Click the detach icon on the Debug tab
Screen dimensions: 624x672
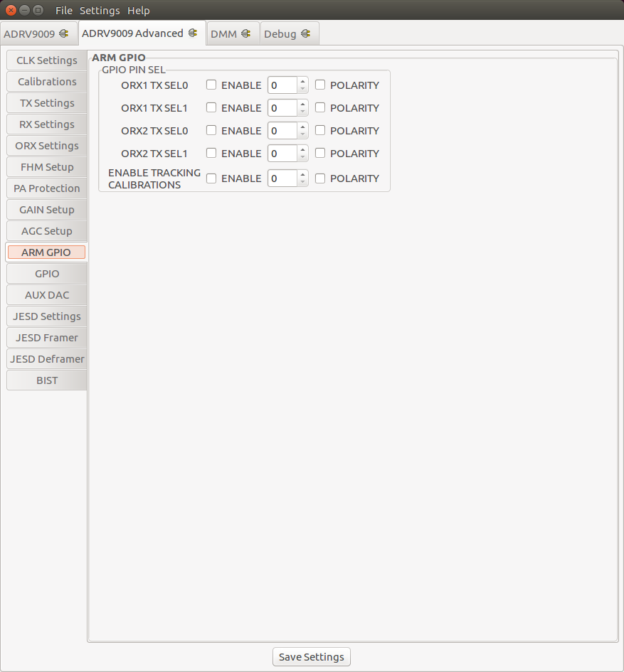[x=306, y=33]
